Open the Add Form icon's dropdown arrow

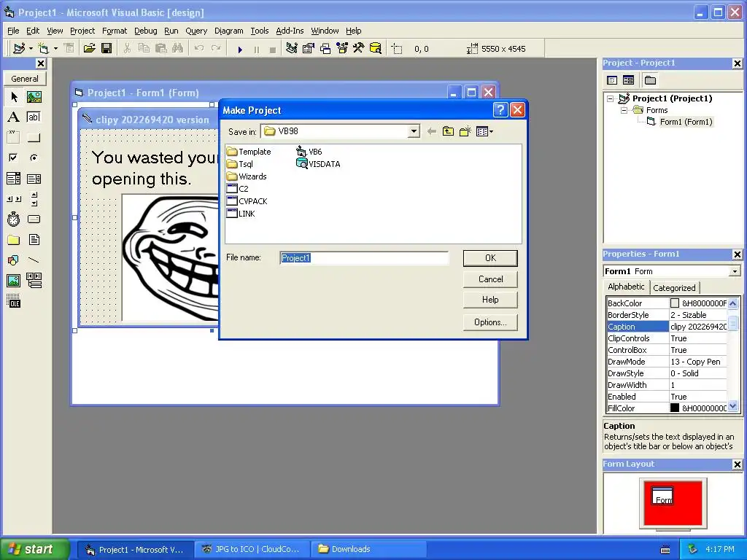pyautogui.click(x=55, y=49)
